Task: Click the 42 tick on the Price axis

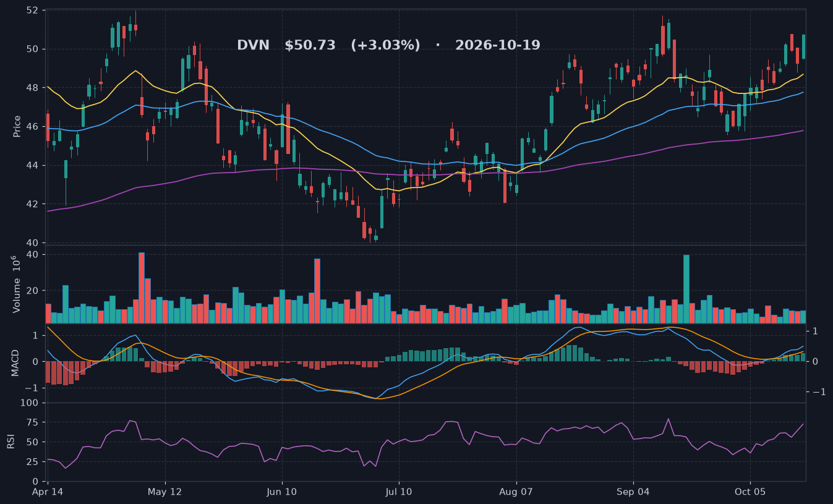Action: pyautogui.click(x=33, y=204)
